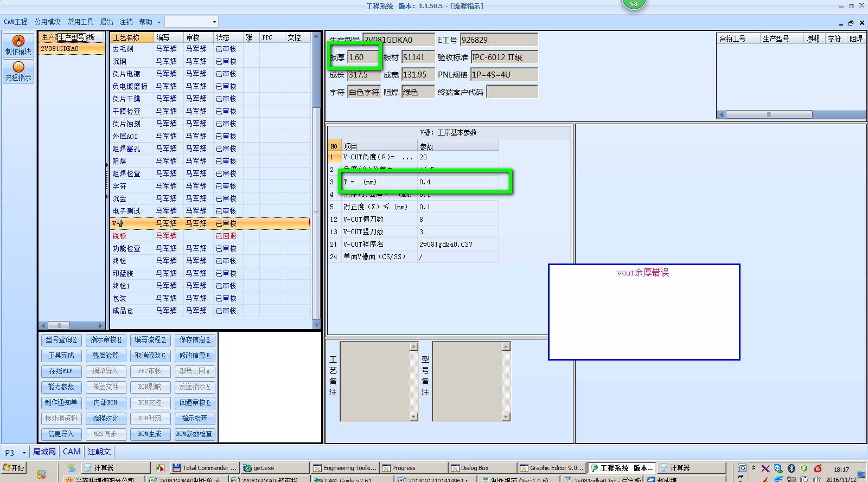Click the BOM参数检查 button
Screen dimensions: 868x482
tap(195, 434)
